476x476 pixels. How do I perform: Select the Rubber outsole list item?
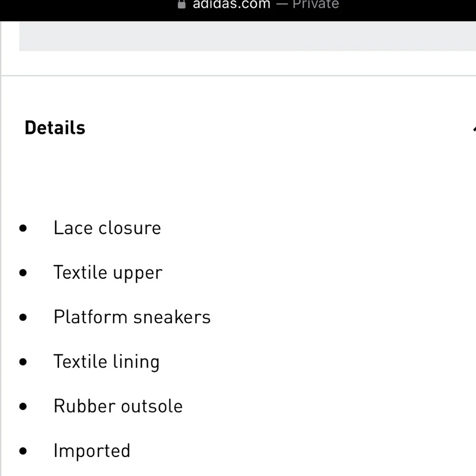coord(118,406)
